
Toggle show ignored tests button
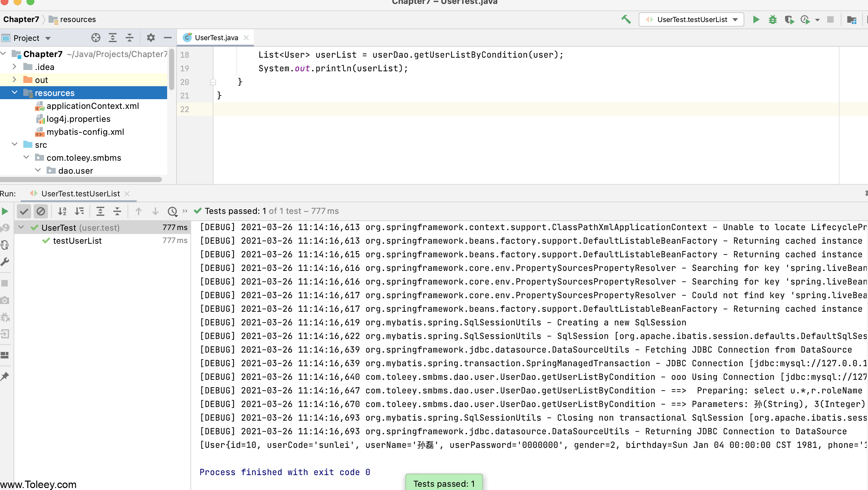tap(41, 211)
